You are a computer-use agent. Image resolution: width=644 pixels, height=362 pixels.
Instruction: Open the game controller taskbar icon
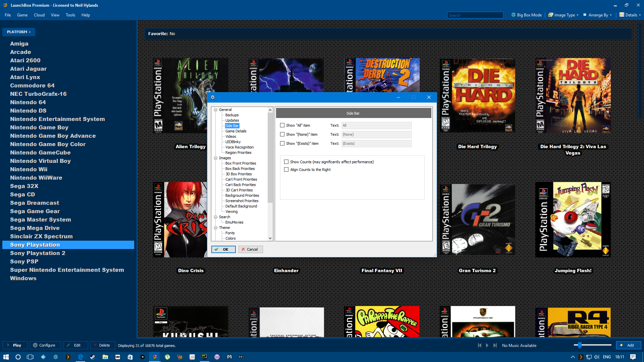[229, 357]
